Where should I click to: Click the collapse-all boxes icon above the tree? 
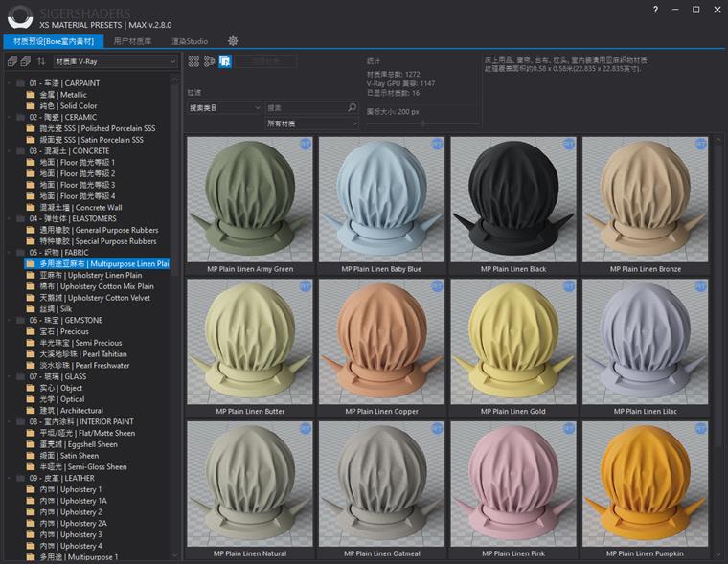click(x=26, y=61)
